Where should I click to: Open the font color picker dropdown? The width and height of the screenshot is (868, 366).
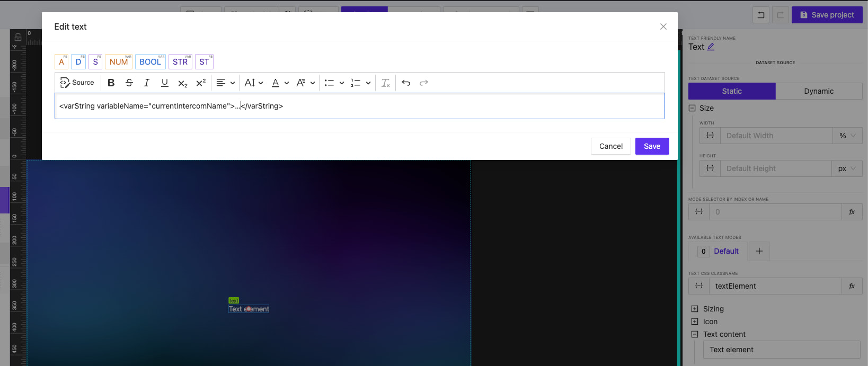280,83
